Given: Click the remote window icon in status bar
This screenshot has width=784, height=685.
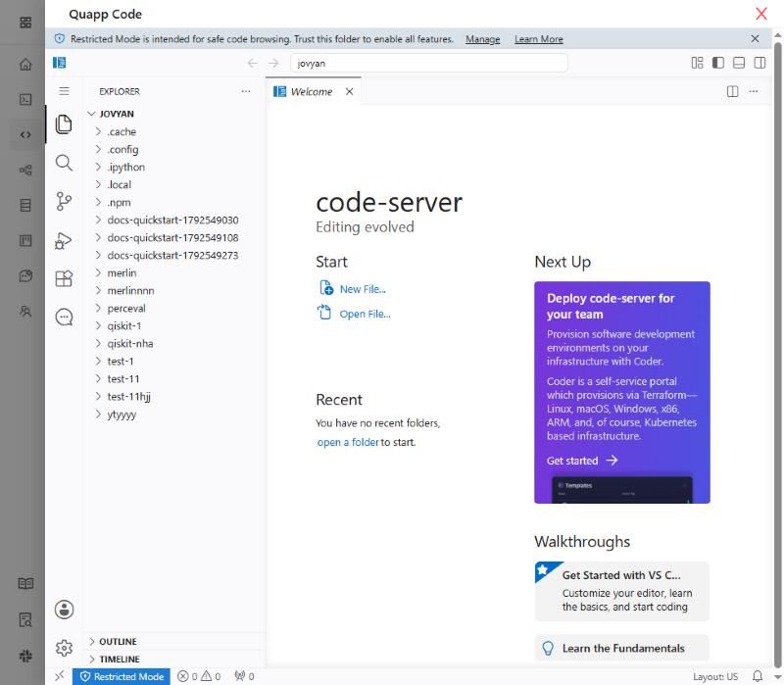Looking at the screenshot, I should (60, 676).
